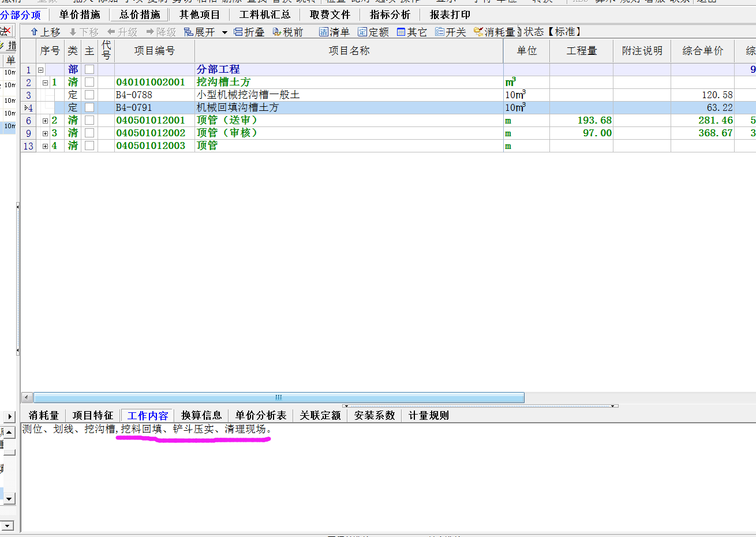The height and width of the screenshot is (537, 756).
Task: Select the quantity cell 193.68
Action: (x=582, y=120)
